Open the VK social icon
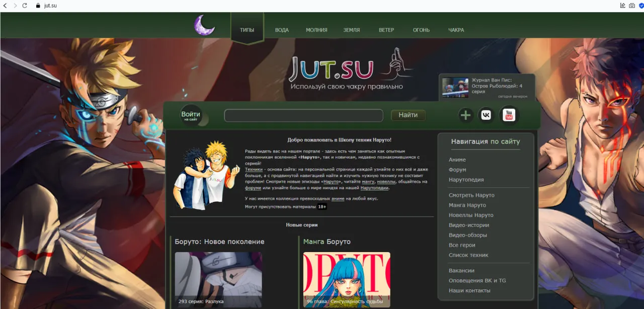 pyautogui.click(x=486, y=115)
